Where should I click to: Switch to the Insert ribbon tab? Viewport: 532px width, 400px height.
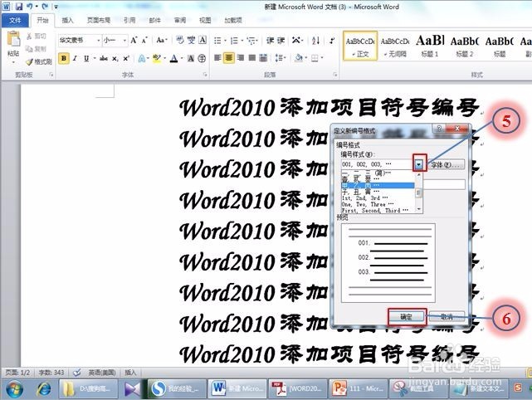pyautogui.click(x=67, y=21)
